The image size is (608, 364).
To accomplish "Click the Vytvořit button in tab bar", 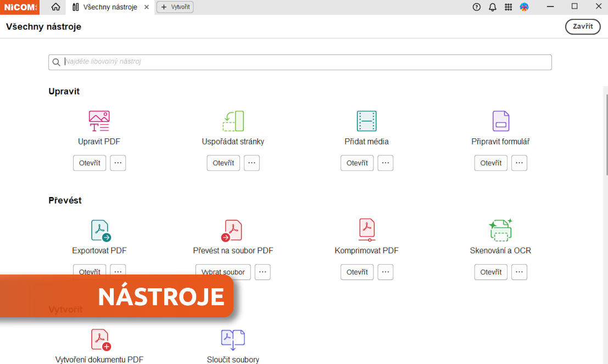I will (175, 7).
